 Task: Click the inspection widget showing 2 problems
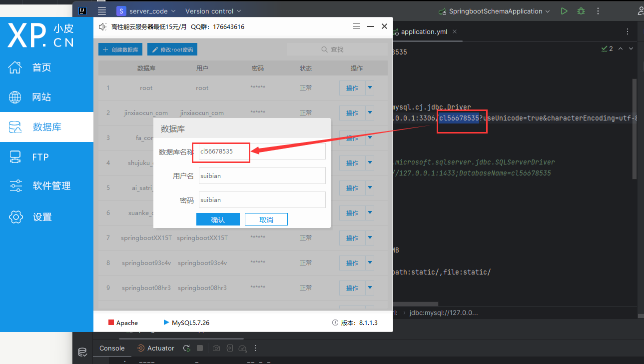[607, 48]
